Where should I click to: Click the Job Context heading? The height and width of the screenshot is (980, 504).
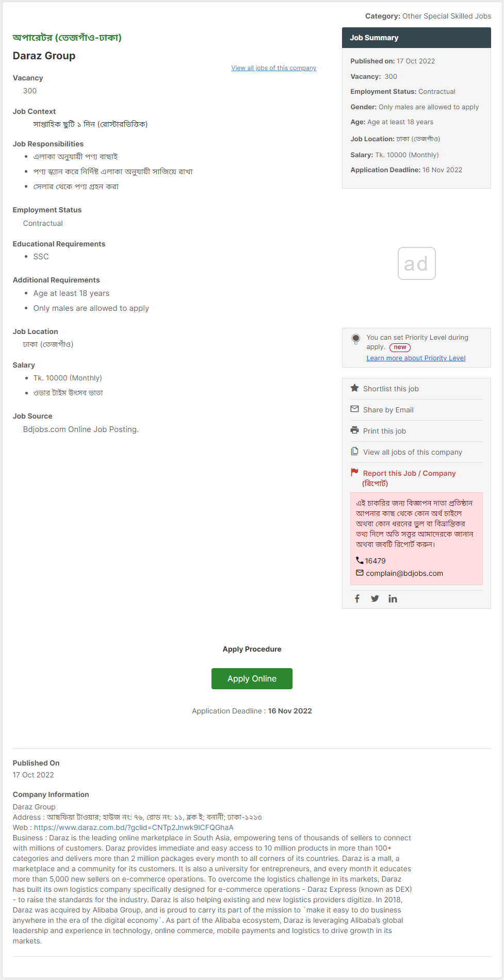click(34, 111)
